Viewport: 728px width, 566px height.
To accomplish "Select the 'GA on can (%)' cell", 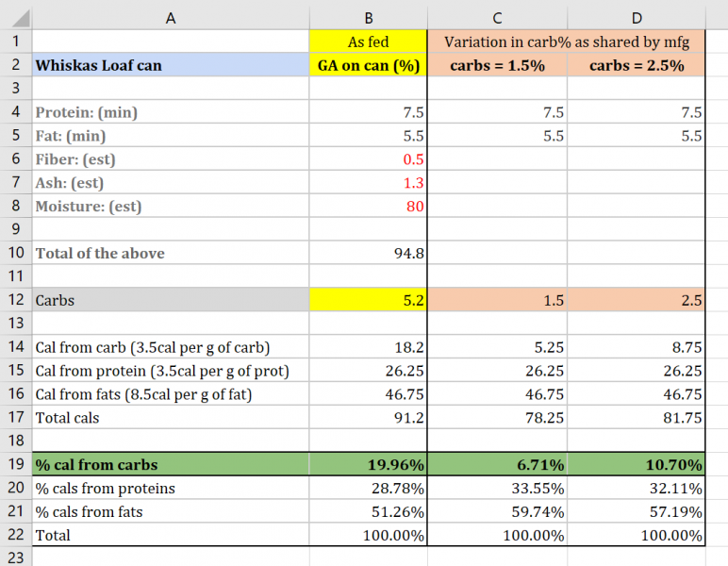I will pyautogui.click(x=369, y=65).
